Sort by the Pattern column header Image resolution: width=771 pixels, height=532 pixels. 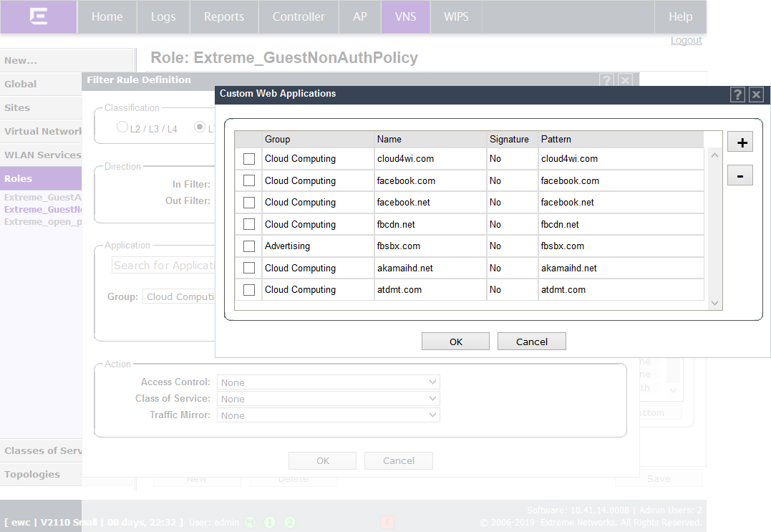[x=621, y=139]
